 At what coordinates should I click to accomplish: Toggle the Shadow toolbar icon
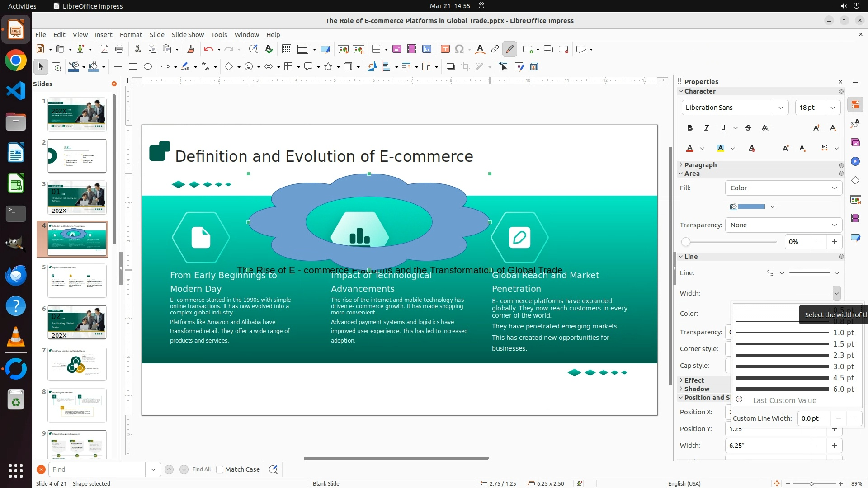tap(450, 66)
